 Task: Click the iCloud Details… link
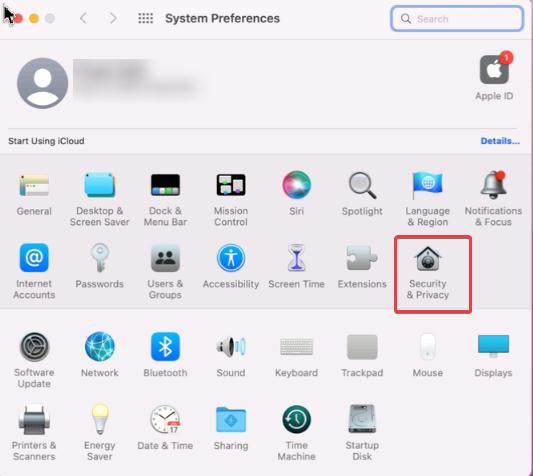500,141
